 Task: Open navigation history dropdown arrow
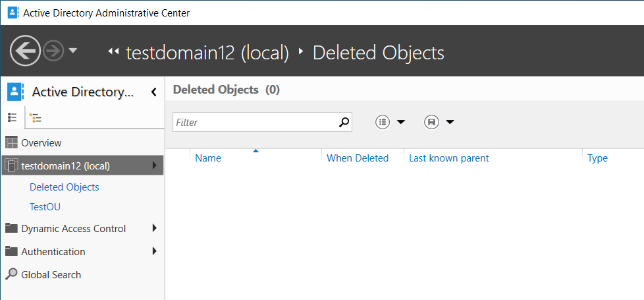coord(72,51)
